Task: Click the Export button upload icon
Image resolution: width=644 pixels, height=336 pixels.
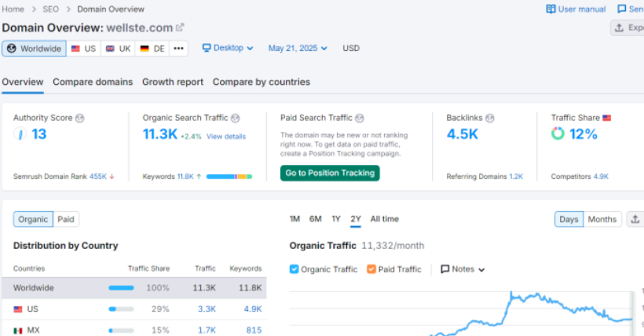Action: click(619, 28)
